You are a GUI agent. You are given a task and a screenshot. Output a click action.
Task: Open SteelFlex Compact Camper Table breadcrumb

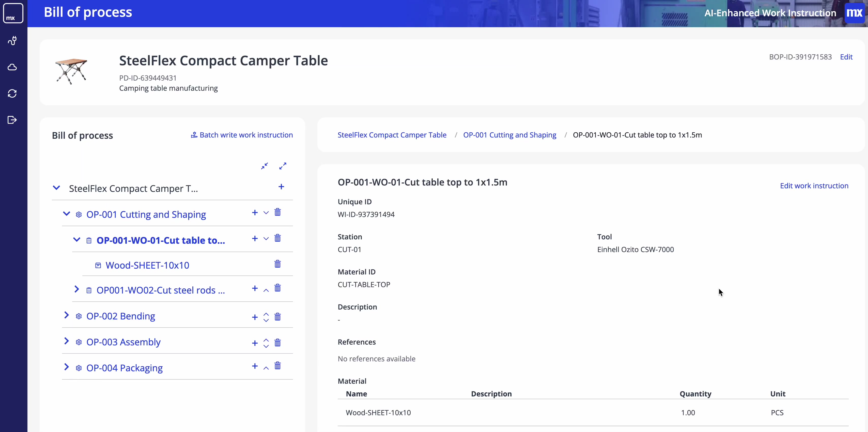point(392,135)
